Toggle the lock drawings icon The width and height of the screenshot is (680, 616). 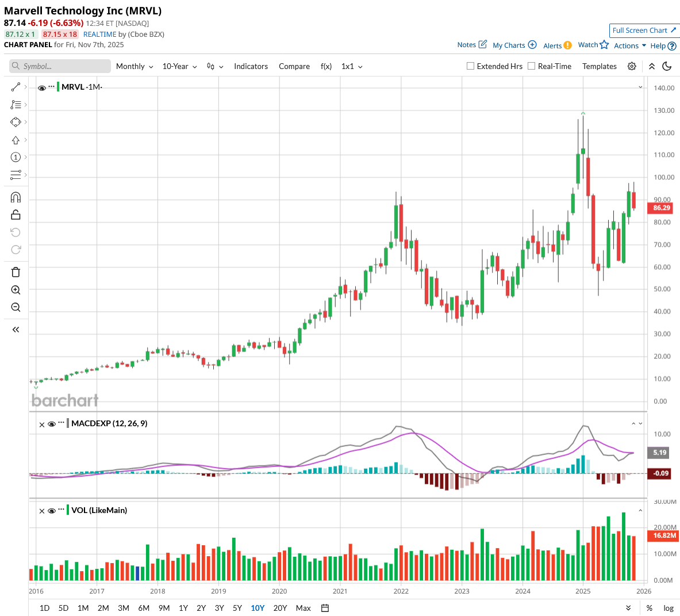(16, 215)
